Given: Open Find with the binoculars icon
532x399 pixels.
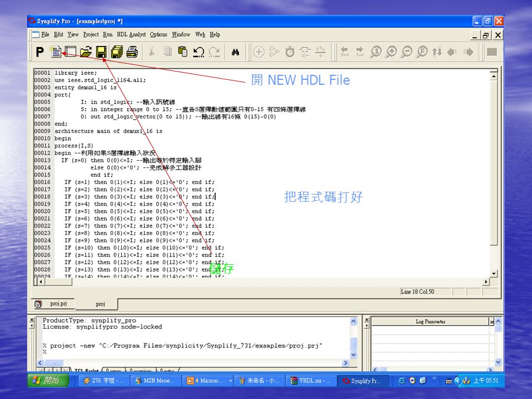Looking at the screenshot, I should [x=235, y=52].
